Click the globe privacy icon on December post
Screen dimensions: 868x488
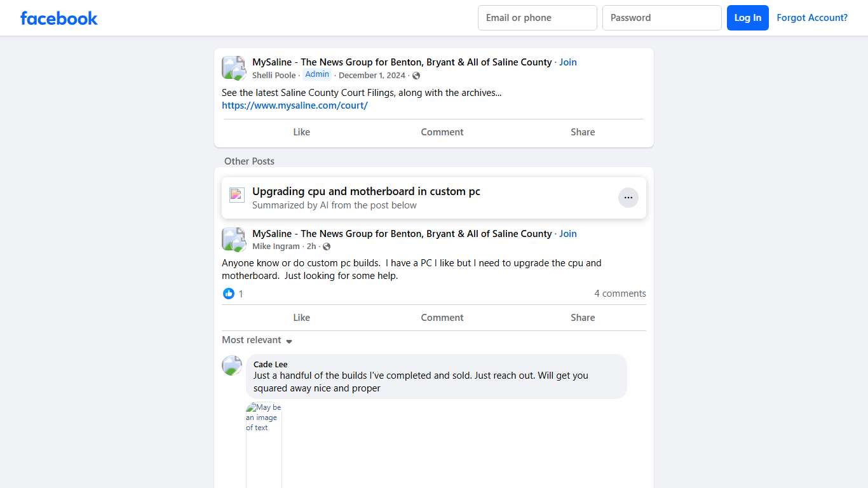pos(416,75)
